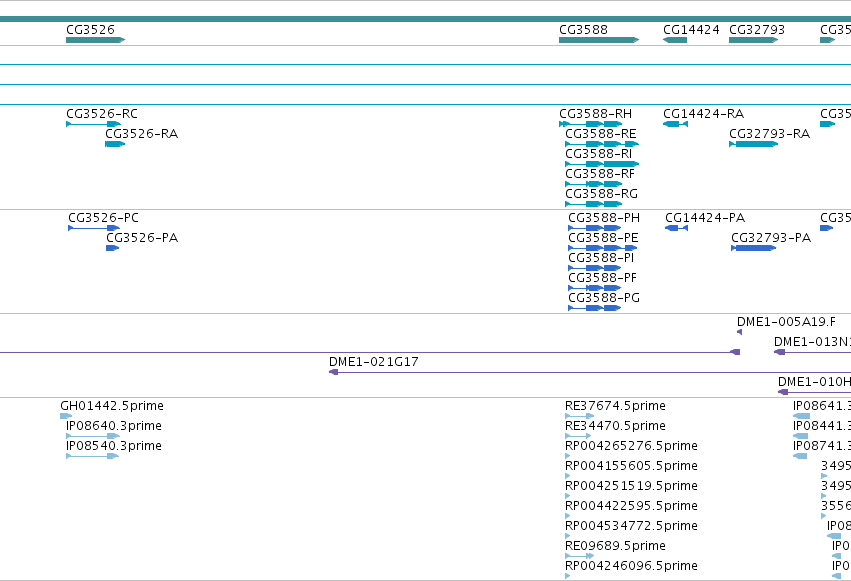Open EST RP004534772.5prime
Screen dimensions: 851x581
[631, 527]
